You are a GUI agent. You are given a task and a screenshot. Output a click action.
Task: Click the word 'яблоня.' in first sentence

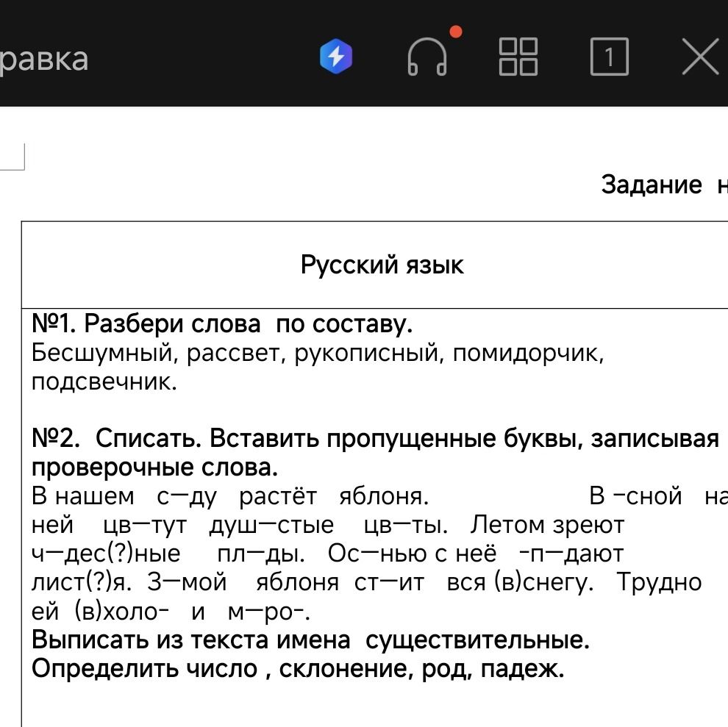tap(384, 496)
